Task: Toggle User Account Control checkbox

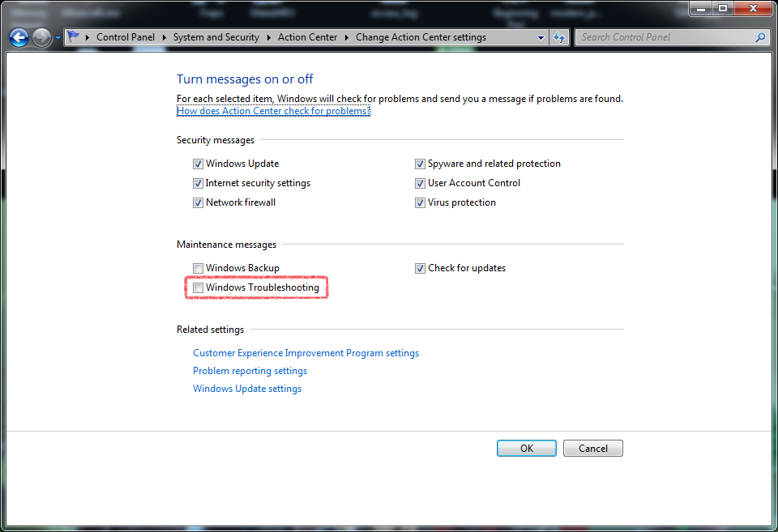Action: [x=421, y=184]
